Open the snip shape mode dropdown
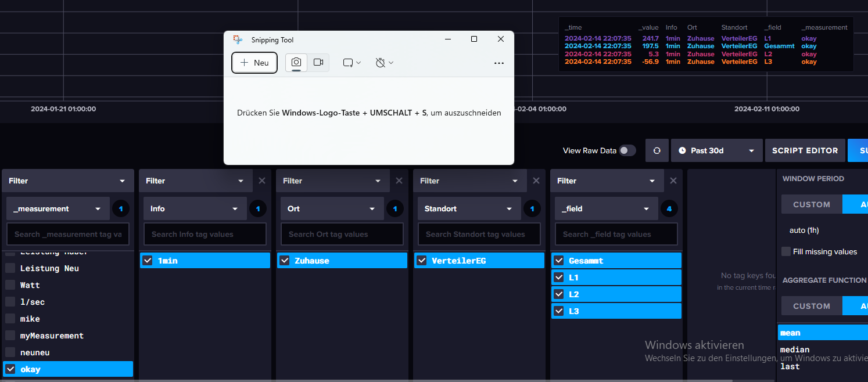 tap(352, 63)
